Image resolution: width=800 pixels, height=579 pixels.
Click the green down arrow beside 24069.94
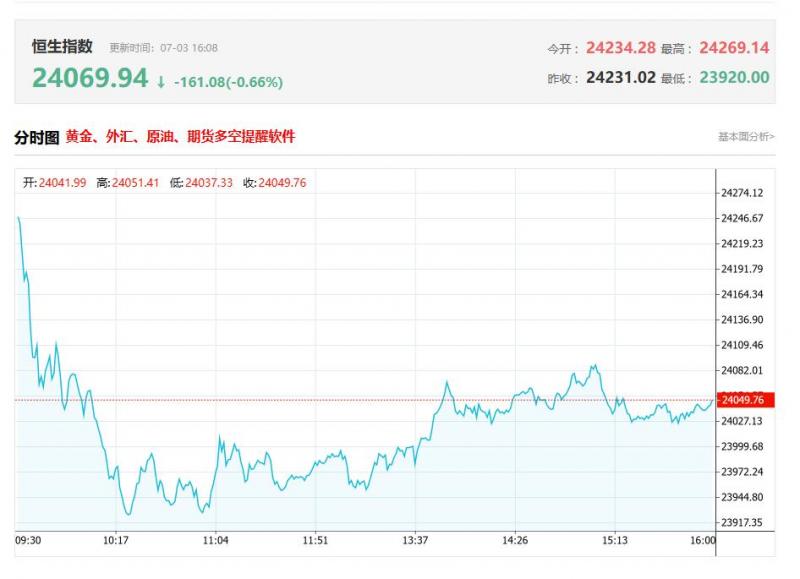(161, 82)
